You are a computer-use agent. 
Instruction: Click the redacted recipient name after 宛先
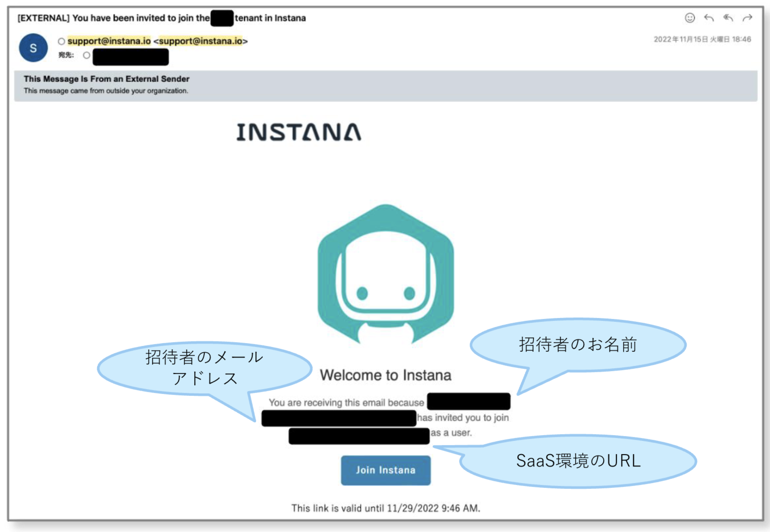(131, 57)
